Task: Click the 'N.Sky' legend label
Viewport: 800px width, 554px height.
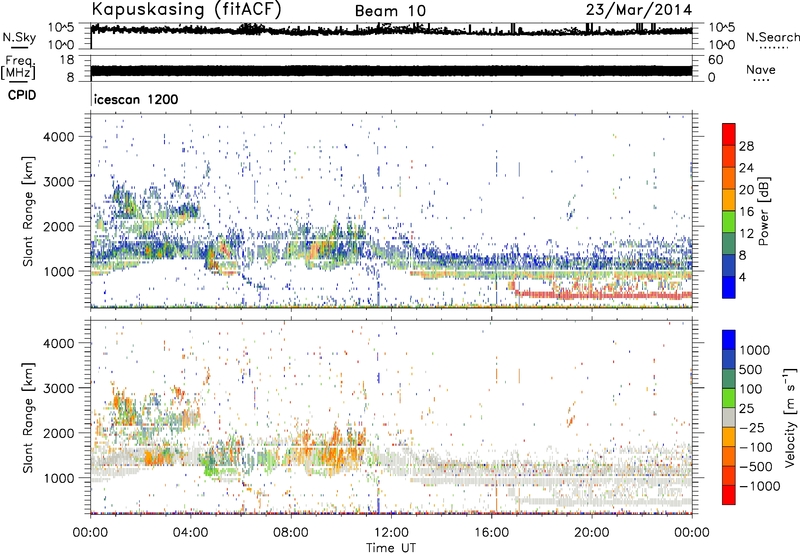Action: pos(19,37)
